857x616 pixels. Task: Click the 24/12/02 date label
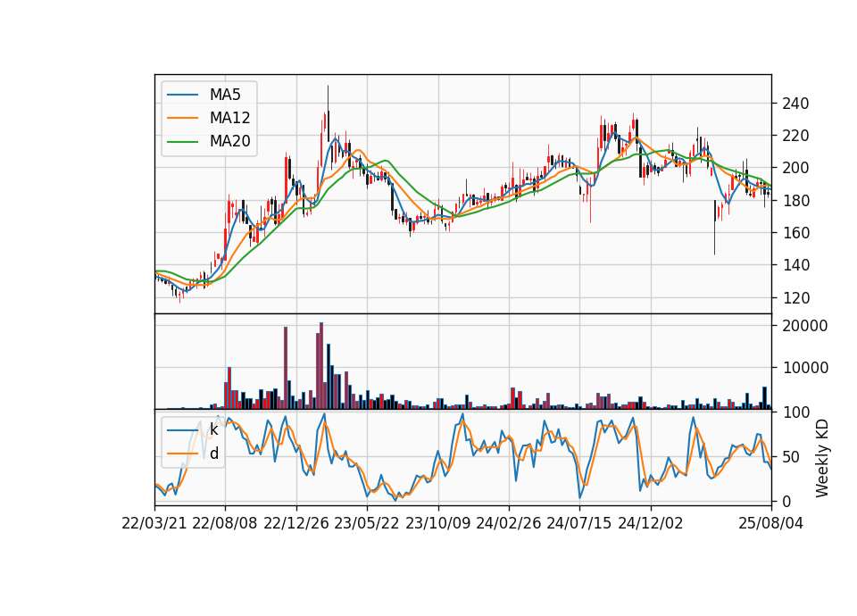(651, 523)
